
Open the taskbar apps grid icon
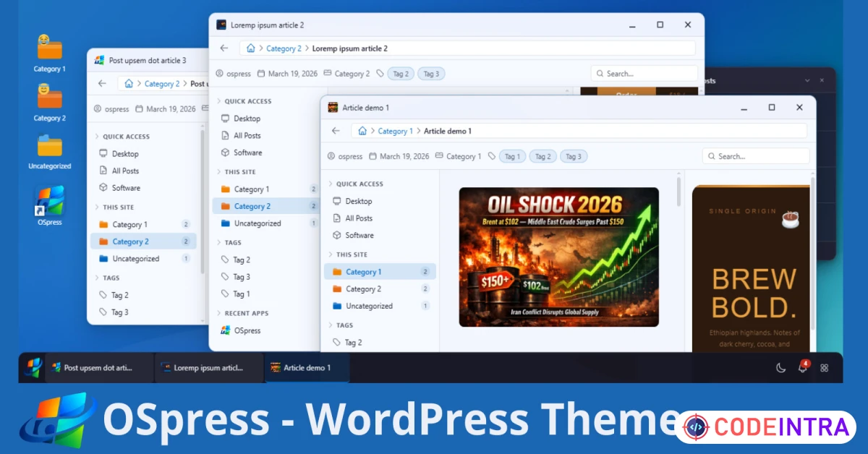coord(824,367)
